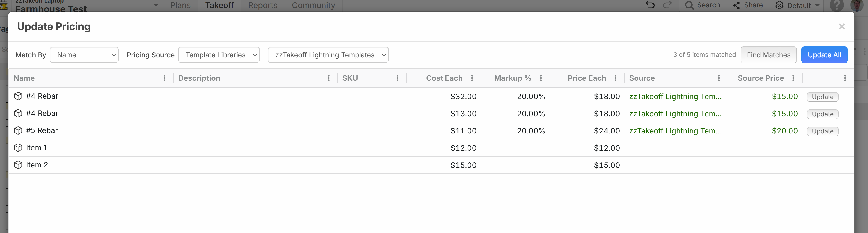Open the Cost Each column menu
The width and height of the screenshot is (868, 233).
click(472, 78)
